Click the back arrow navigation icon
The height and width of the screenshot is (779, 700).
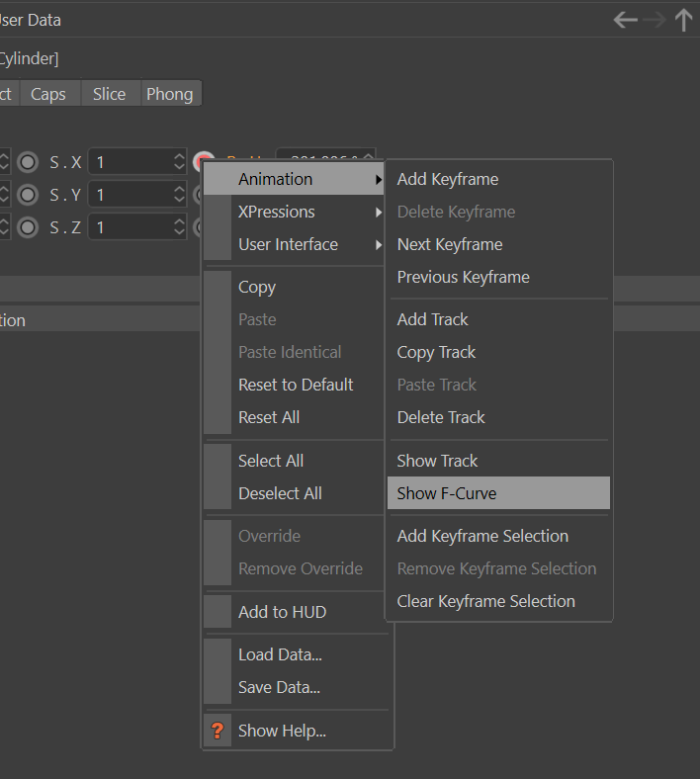click(625, 20)
